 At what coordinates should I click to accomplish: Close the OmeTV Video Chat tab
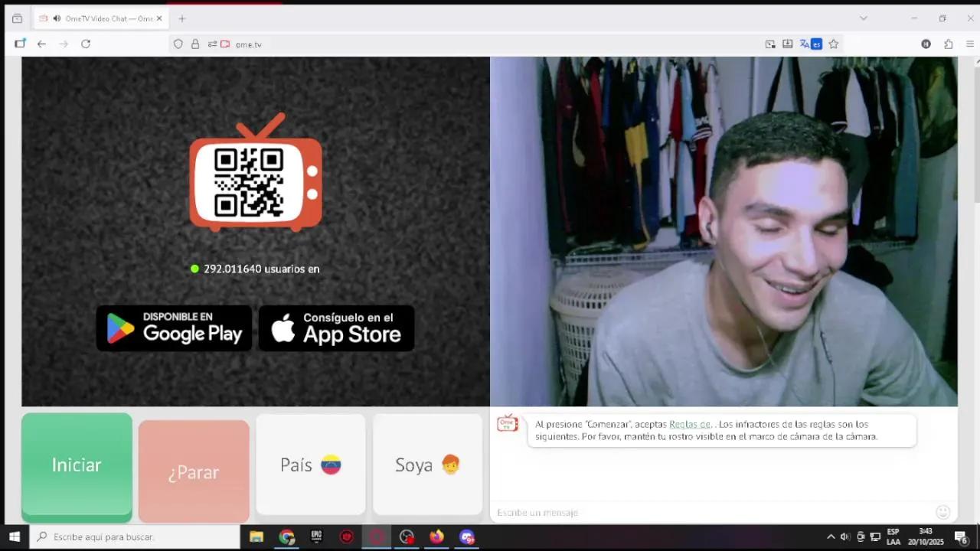tap(159, 18)
